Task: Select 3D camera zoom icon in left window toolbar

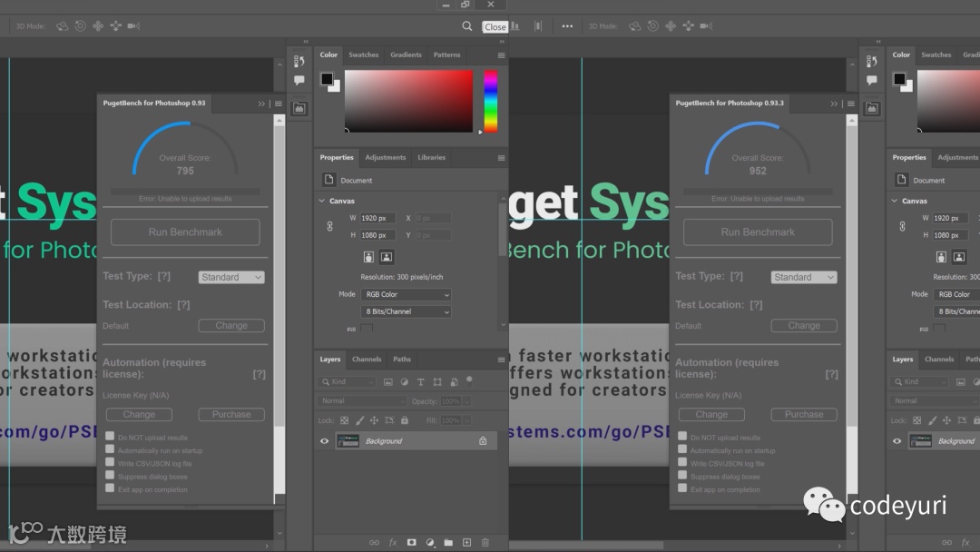Action: coord(133,26)
